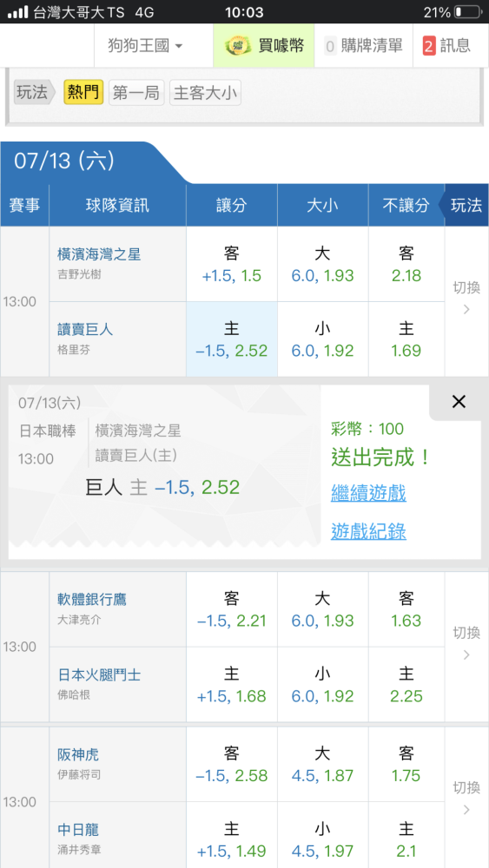This screenshot has height=868, width=489.
Task: Pick 軟體銀行鷹 客 1.63 moneyline odds
Action: pos(406,609)
